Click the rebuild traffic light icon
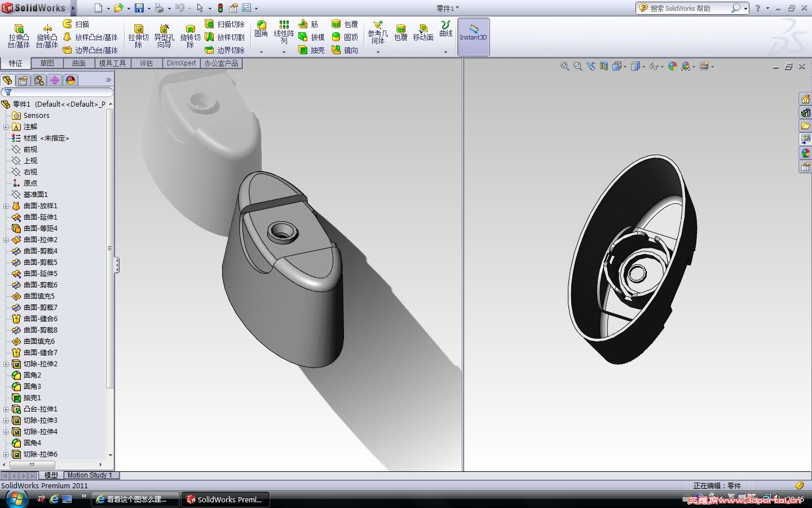Viewport: 812px width, 508px height. tap(220, 8)
